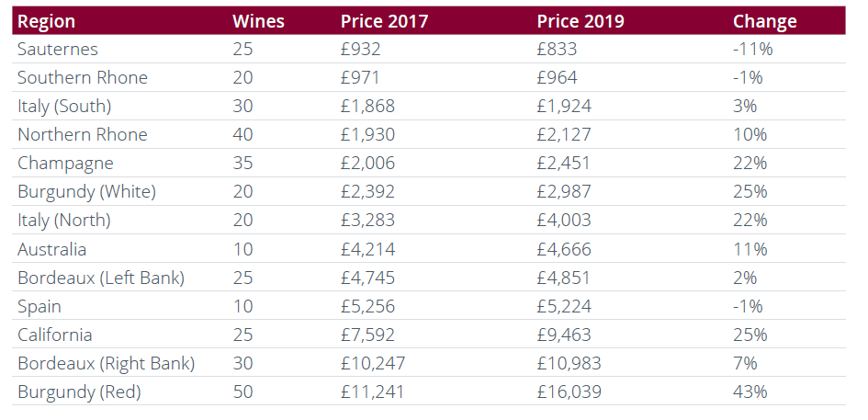Screen dimensions: 868x420
Task: Select Italy (North) in the table
Action: pos(64,221)
